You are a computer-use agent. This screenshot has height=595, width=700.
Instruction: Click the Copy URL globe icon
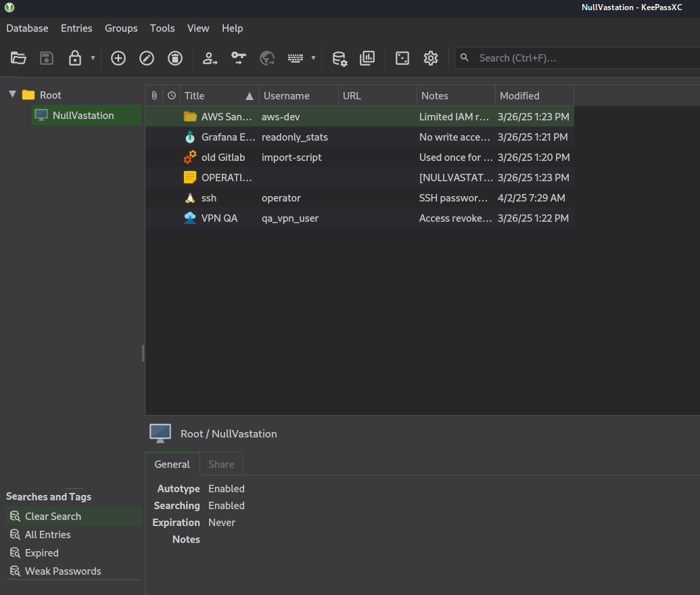(x=267, y=58)
